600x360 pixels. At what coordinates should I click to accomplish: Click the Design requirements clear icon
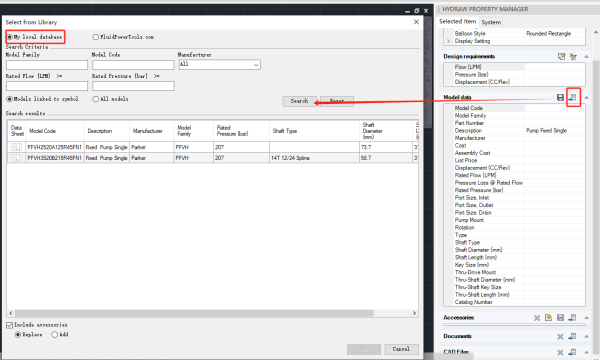pos(573,56)
